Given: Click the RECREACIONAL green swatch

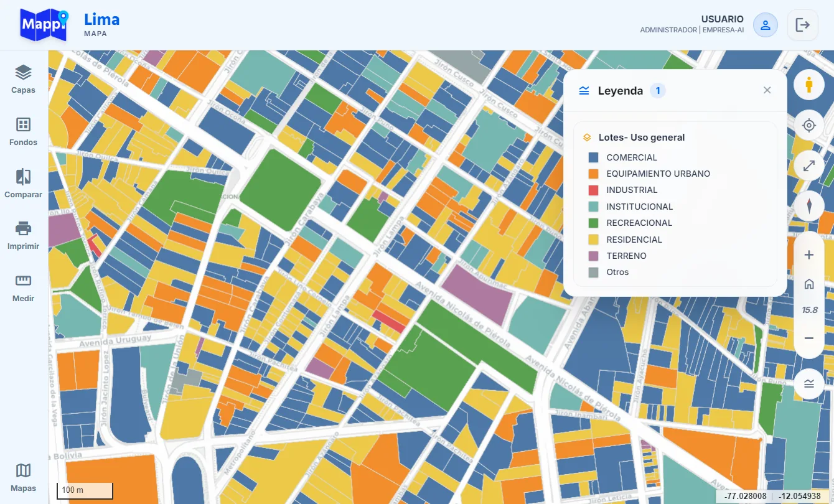Looking at the screenshot, I should click(x=593, y=223).
